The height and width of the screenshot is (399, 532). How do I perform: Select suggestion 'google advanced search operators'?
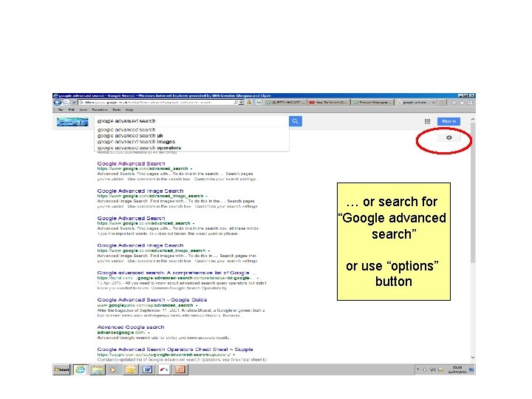tap(139, 148)
